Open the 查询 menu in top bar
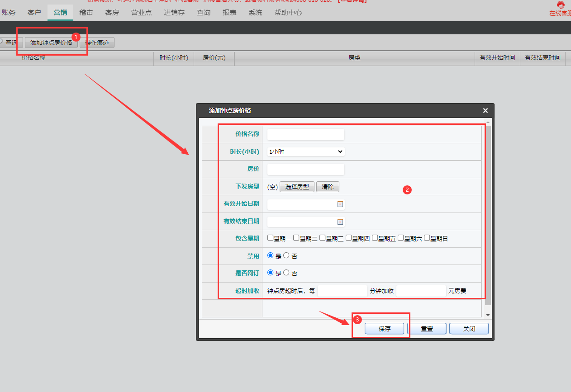 point(204,13)
